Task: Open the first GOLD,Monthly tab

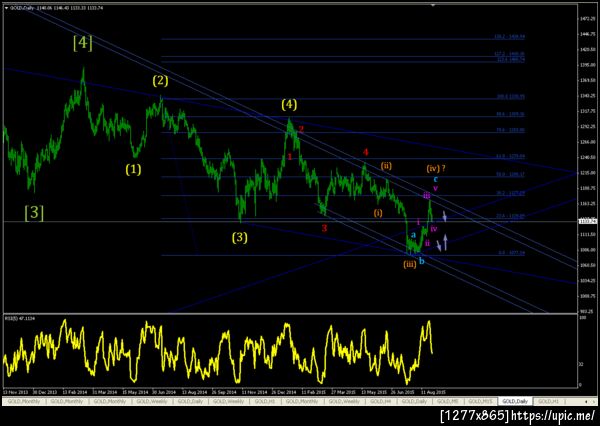Action: [23, 401]
